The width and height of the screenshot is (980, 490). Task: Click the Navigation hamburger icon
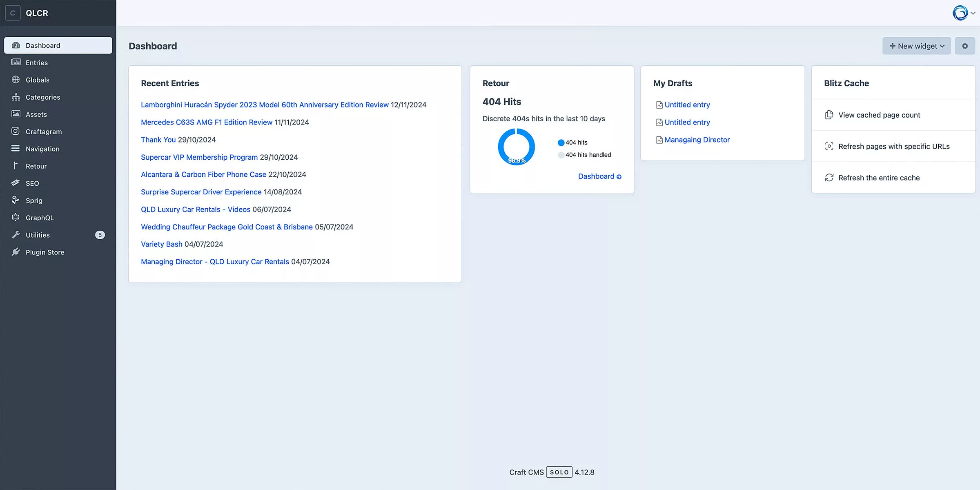click(x=16, y=149)
